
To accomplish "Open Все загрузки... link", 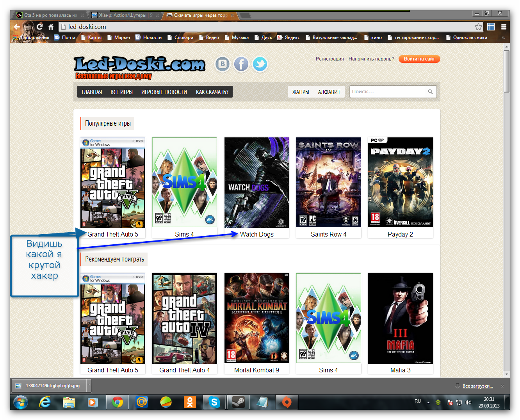I will click(x=477, y=386).
